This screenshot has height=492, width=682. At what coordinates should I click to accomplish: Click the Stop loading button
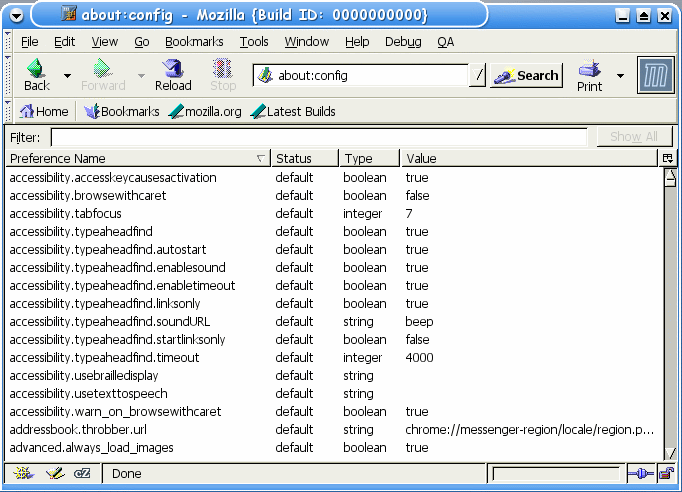point(223,75)
